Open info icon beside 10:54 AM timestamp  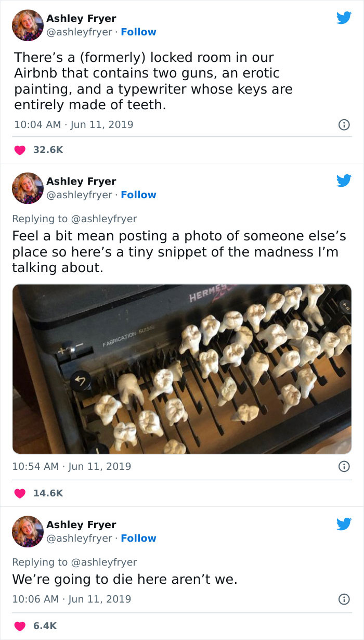tap(344, 467)
